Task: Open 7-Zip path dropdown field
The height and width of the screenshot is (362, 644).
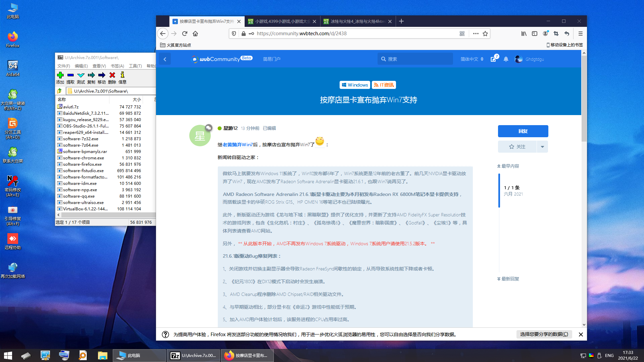Action: (111, 91)
